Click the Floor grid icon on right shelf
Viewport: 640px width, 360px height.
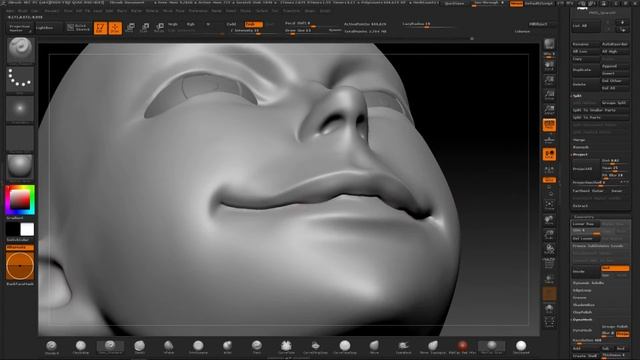[549, 140]
